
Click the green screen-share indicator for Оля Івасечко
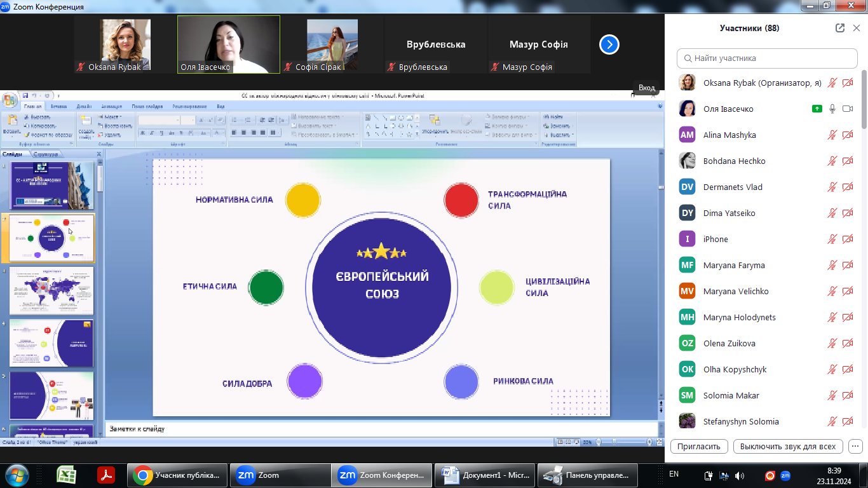coord(817,109)
